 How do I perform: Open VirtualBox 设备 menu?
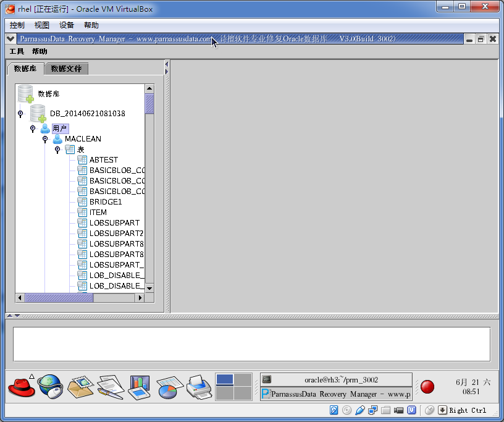point(67,25)
